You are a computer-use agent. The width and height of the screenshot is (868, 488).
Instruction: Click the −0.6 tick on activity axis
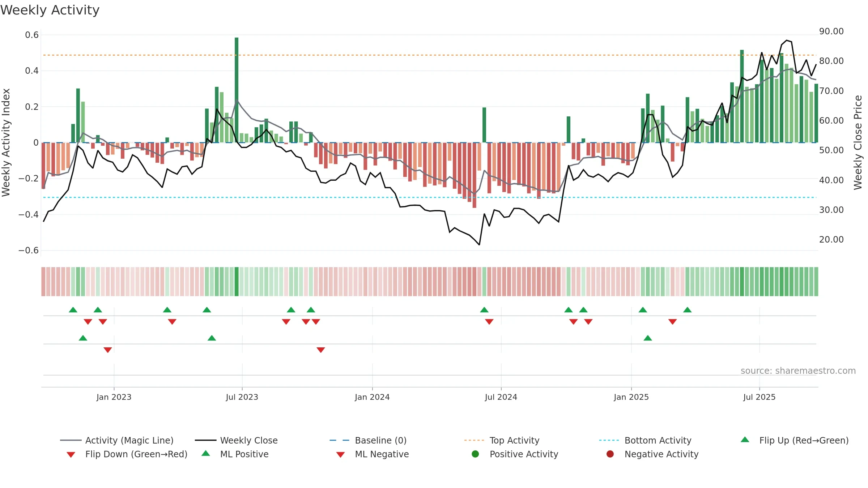click(x=29, y=251)
